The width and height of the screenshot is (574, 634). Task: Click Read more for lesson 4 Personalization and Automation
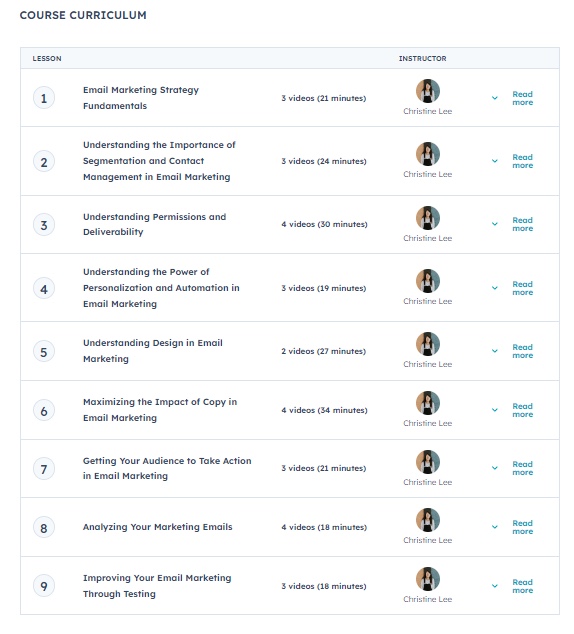tap(523, 288)
